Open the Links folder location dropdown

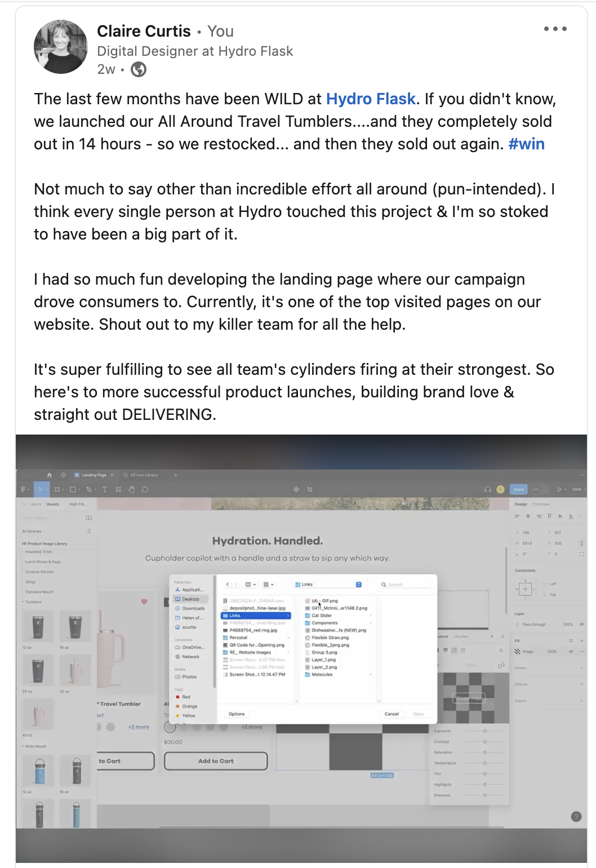pos(328,584)
